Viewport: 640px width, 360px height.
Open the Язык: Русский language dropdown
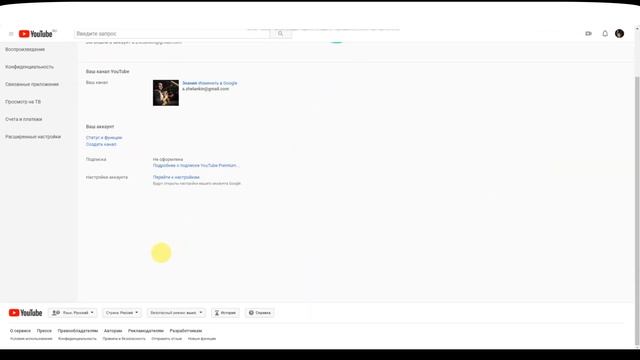point(73,313)
